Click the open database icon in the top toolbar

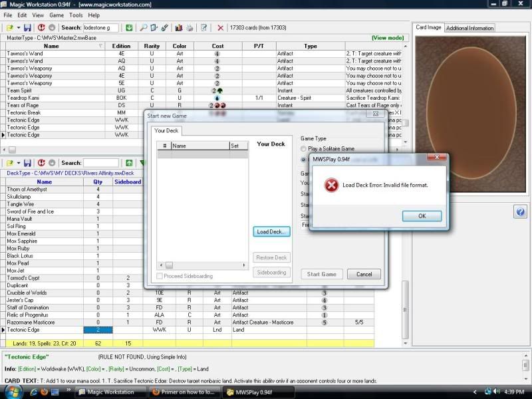(x=9, y=28)
